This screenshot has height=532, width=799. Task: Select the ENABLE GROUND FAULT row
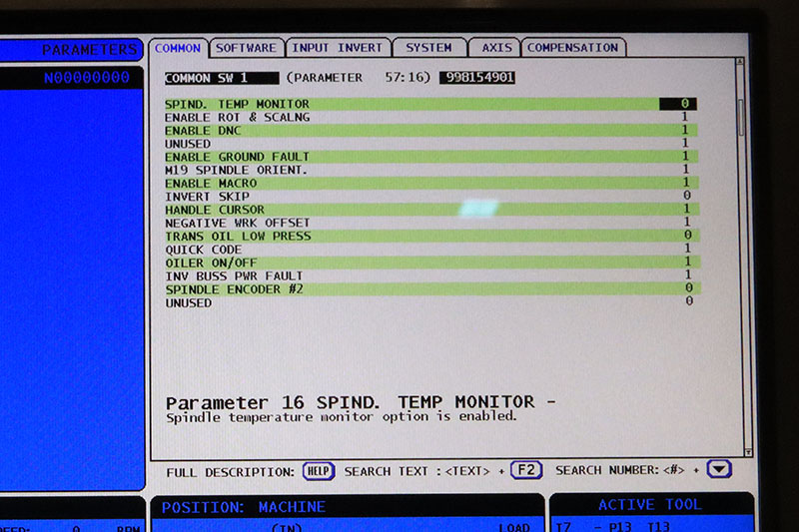point(431,157)
